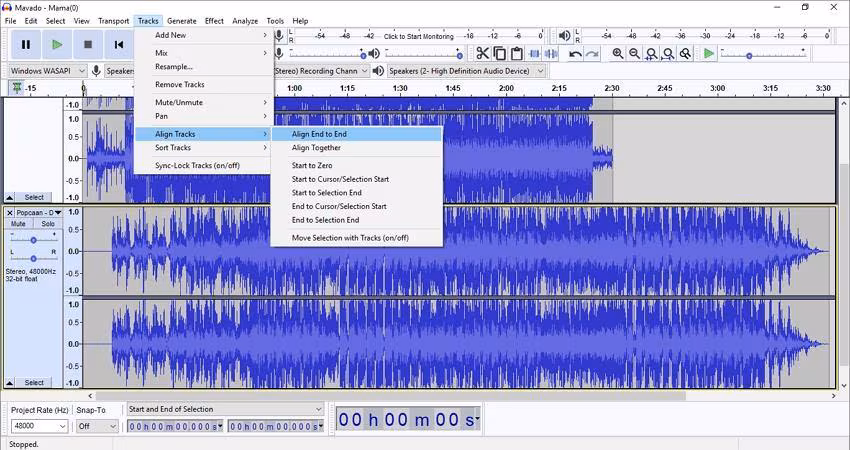Close the Popcaan track with X button
Viewport: 850px width, 450px height.
[9, 213]
